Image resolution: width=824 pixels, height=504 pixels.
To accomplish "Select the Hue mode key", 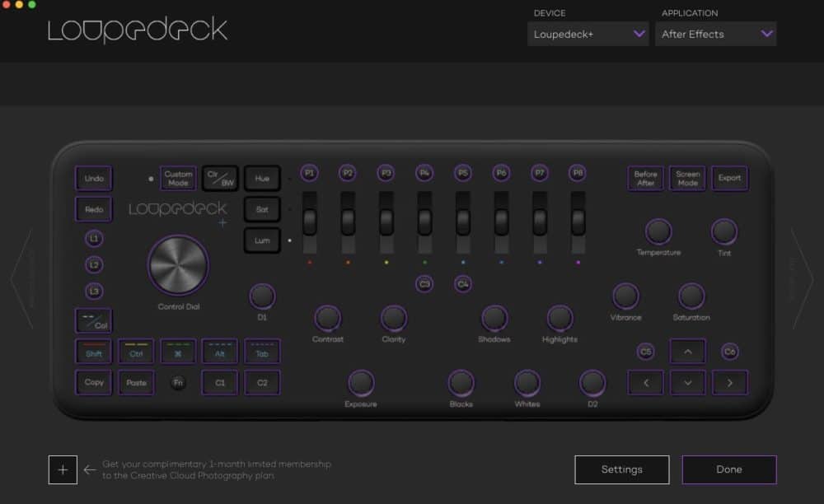I will point(262,179).
